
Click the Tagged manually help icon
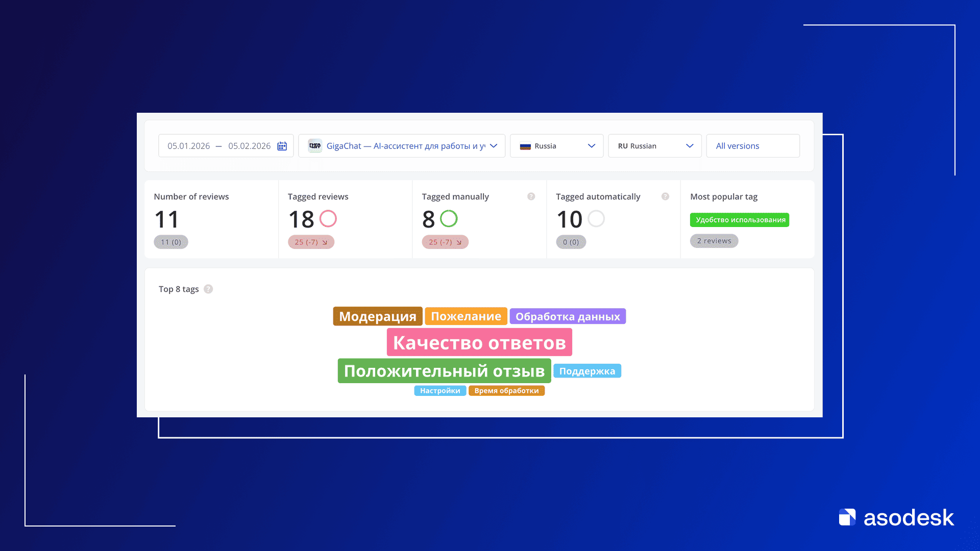(531, 196)
